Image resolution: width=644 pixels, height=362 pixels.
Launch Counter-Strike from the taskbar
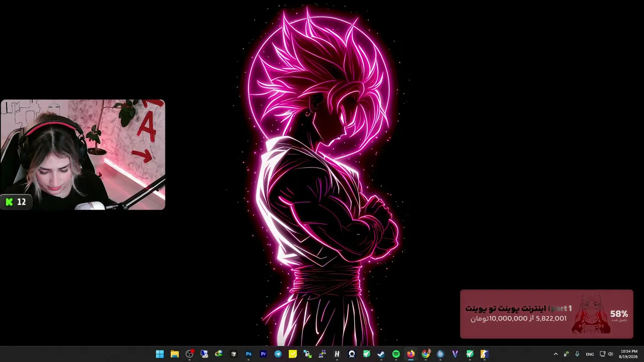tap(485, 354)
